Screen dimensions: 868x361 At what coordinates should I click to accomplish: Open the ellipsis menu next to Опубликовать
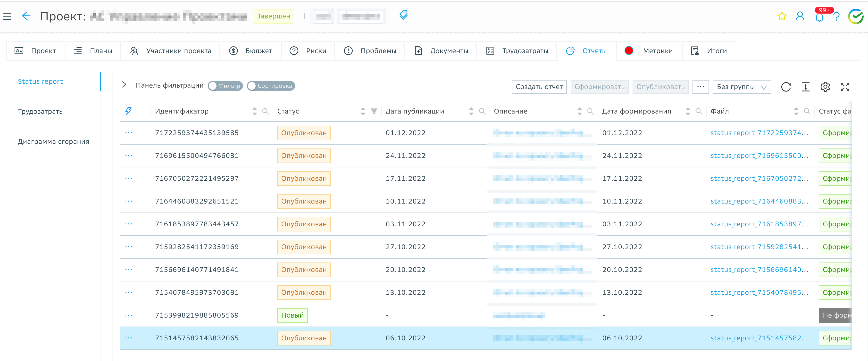[x=701, y=87]
